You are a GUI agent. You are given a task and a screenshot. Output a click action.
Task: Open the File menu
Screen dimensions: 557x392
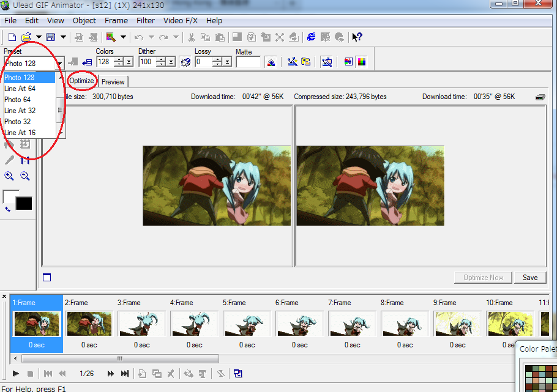10,21
